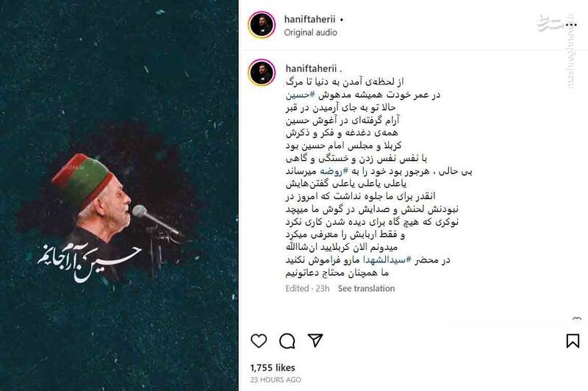Click the Edited 23h caption timestamp
Image resolution: width=588 pixels, height=391 pixels.
tap(307, 288)
